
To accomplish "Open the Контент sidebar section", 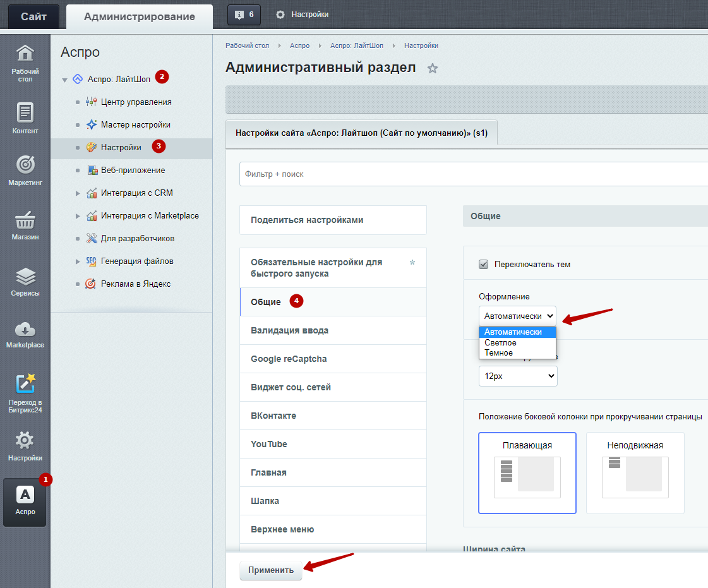I will point(25,118).
